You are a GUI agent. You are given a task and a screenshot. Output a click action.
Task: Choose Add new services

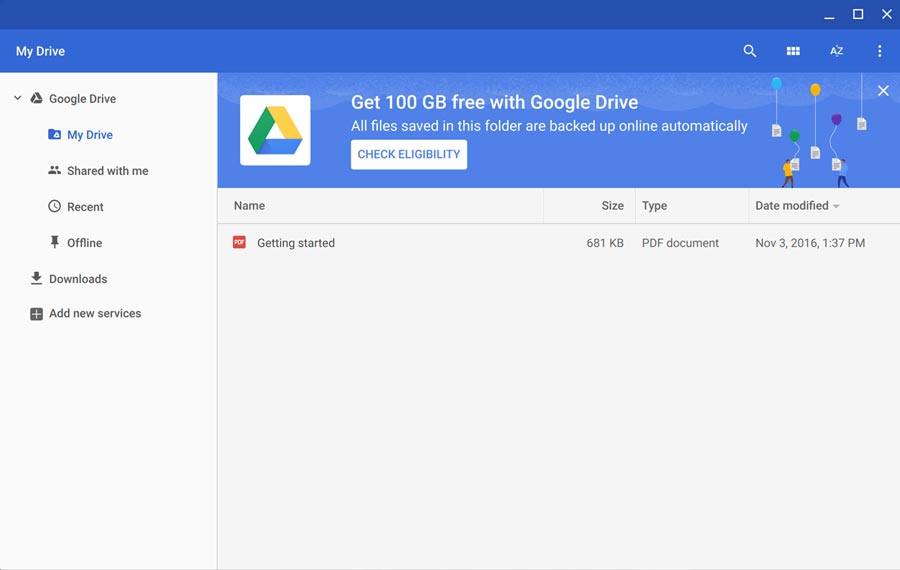pyautogui.click(x=95, y=313)
